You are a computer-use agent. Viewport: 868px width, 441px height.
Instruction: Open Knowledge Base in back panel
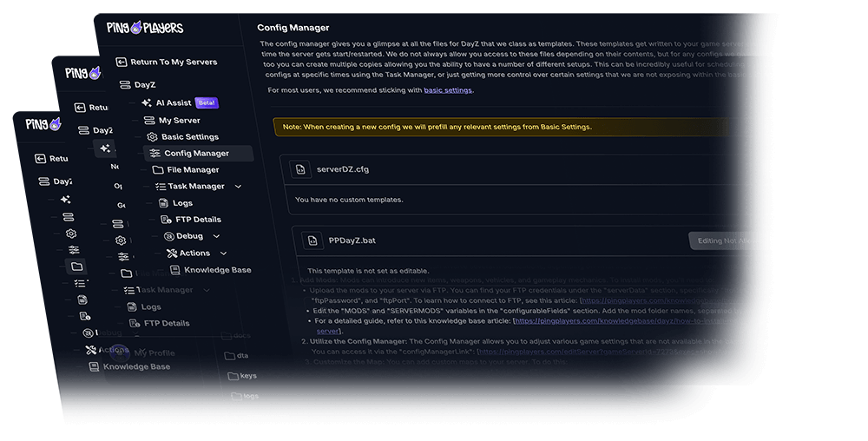pyautogui.click(x=137, y=366)
